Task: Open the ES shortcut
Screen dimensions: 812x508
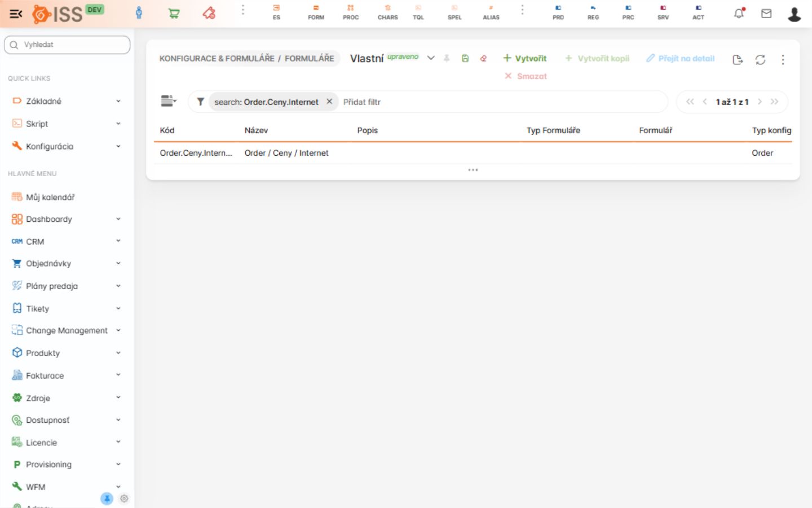Action: pos(276,12)
